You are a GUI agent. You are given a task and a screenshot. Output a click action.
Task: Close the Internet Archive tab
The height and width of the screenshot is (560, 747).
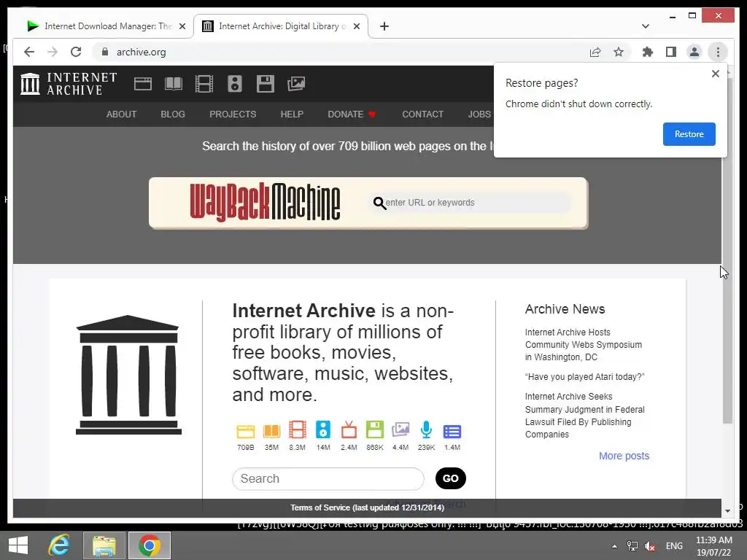[356, 26]
